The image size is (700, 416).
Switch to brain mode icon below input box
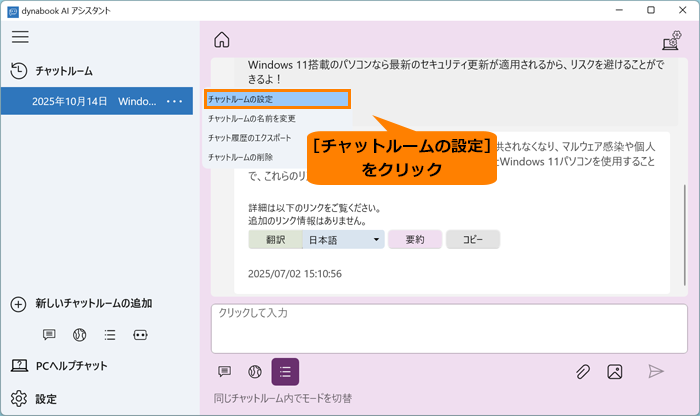coord(255,371)
